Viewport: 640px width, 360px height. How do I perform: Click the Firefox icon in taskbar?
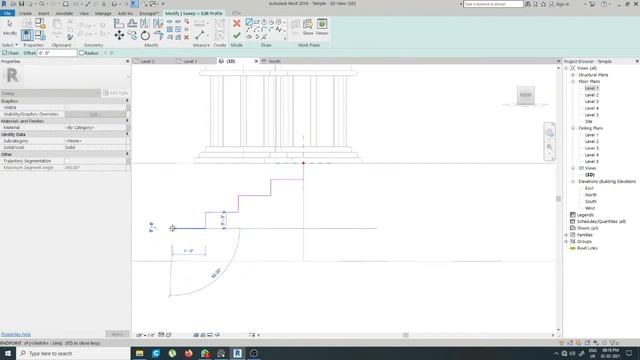(189, 353)
